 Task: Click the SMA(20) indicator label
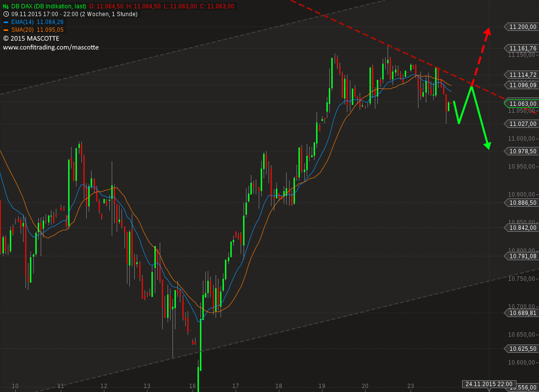(23, 30)
